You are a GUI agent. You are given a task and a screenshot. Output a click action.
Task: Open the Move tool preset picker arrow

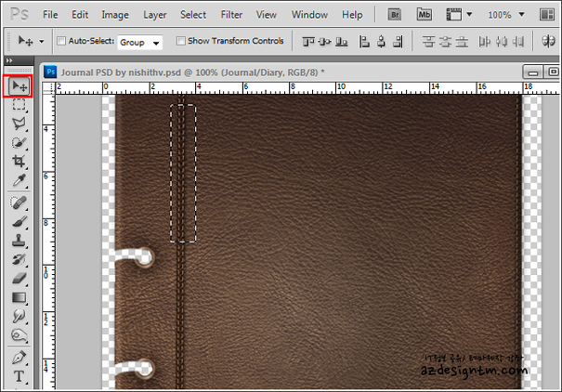[42, 42]
